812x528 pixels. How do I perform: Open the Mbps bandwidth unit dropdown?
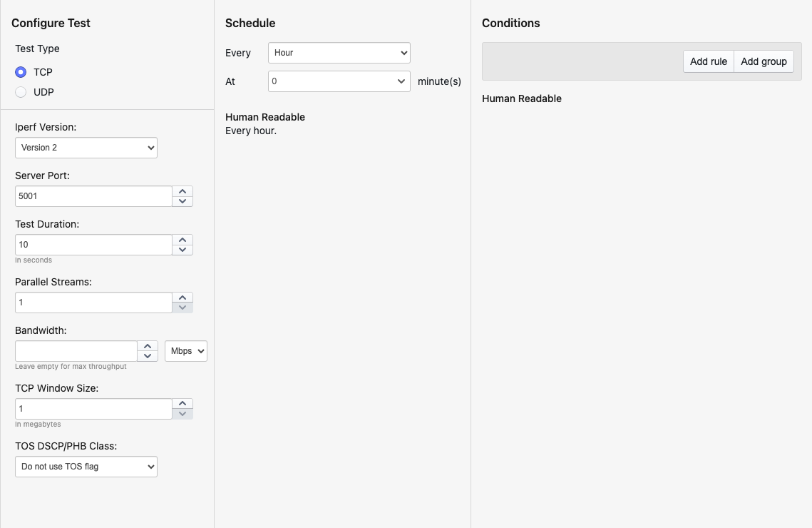pos(185,351)
